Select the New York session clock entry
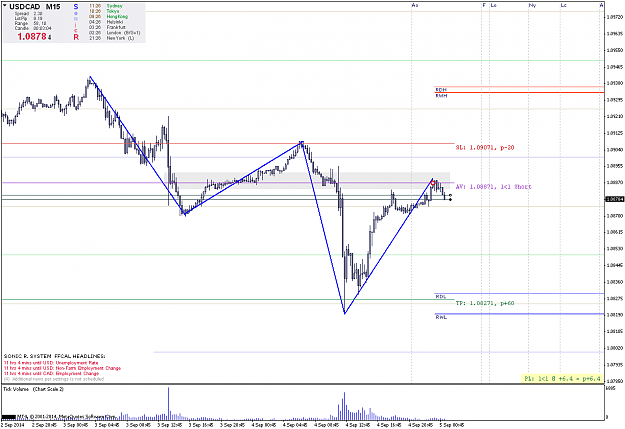625x429 pixels. tap(112, 38)
